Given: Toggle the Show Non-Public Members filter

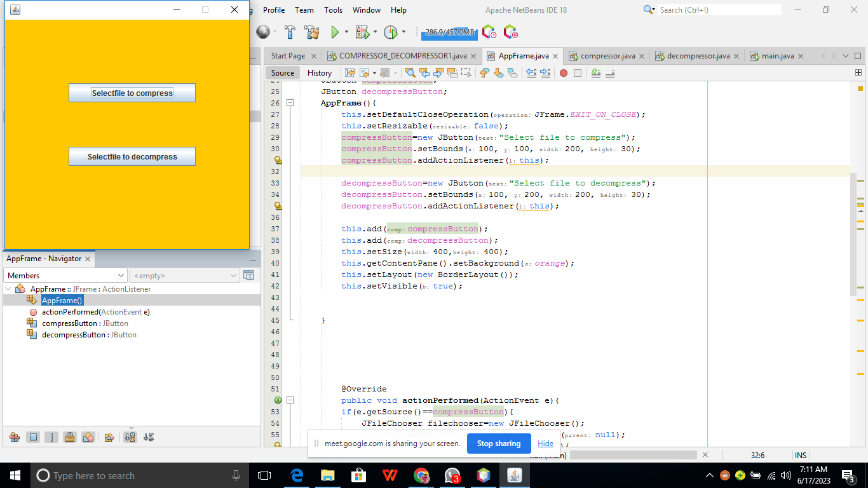Looking at the screenshot, I should pos(70,437).
